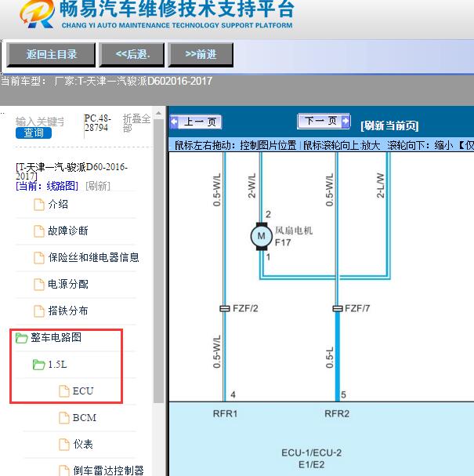Click the RFR1 terminal label
Image resolution: width=474 pixels, height=476 pixels.
(x=225, y=413)
